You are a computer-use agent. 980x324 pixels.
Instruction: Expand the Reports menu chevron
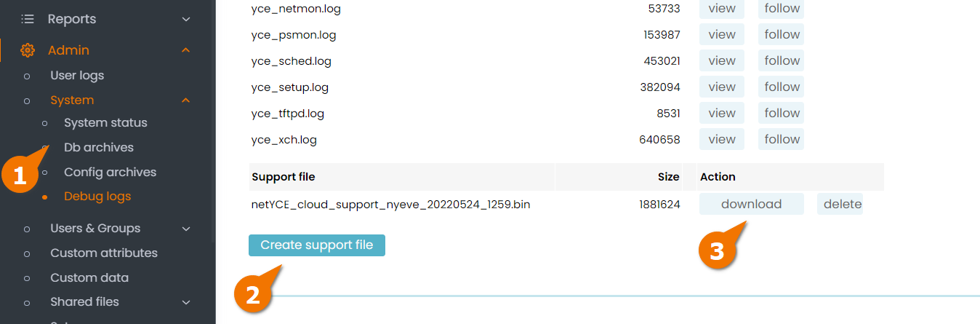pyautogui.click(x=186, y=19)
